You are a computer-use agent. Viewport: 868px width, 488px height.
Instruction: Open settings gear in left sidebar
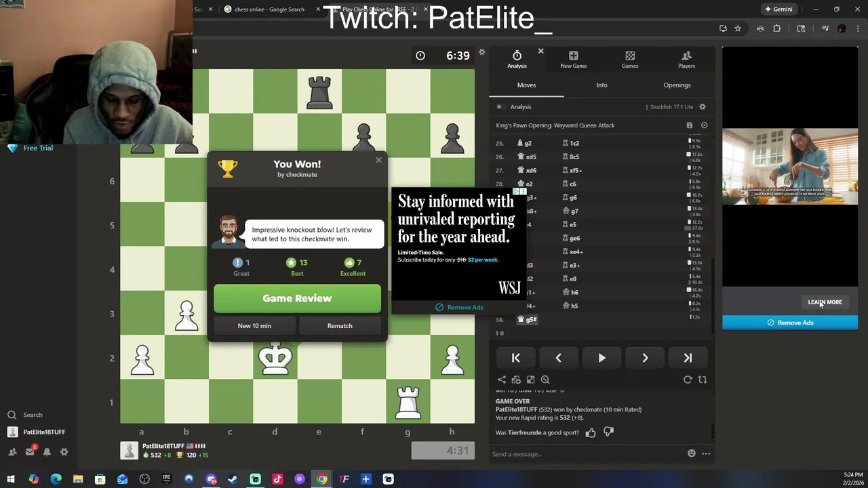[x=64, y=451]
